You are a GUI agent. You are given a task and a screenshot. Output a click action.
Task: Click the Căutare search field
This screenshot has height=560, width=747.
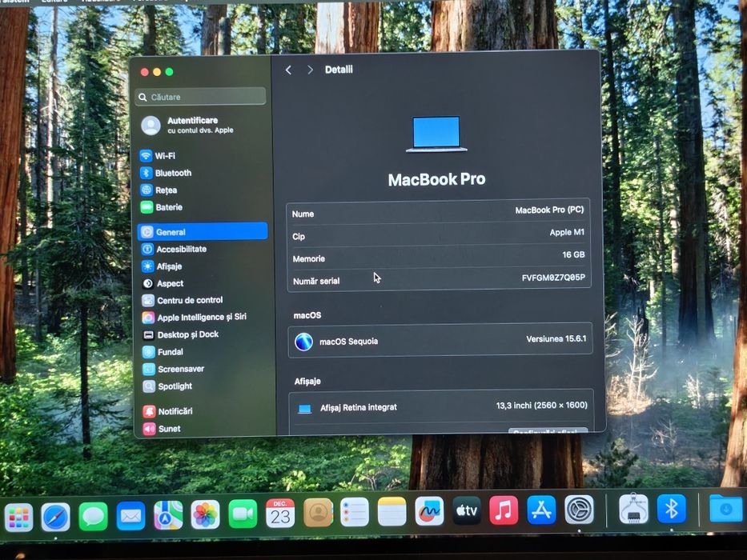coord(201,97)
